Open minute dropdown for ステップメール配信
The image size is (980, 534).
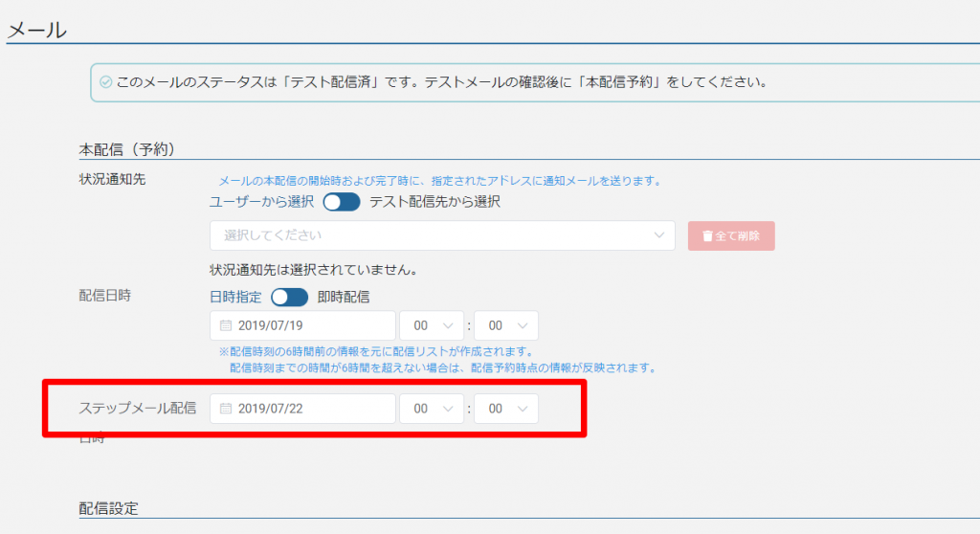(506, 409)
